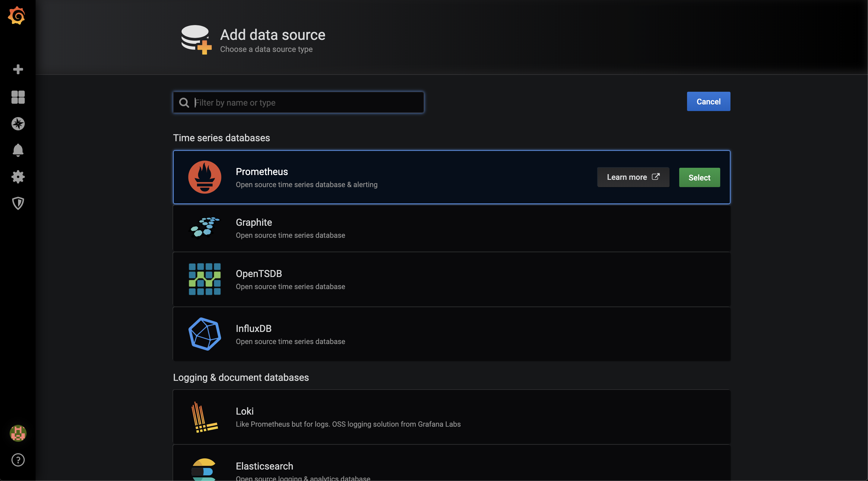The image size is (868, 481).
Task: Pick the InfluxDB data source entry
Action: [x=451, y=334]
